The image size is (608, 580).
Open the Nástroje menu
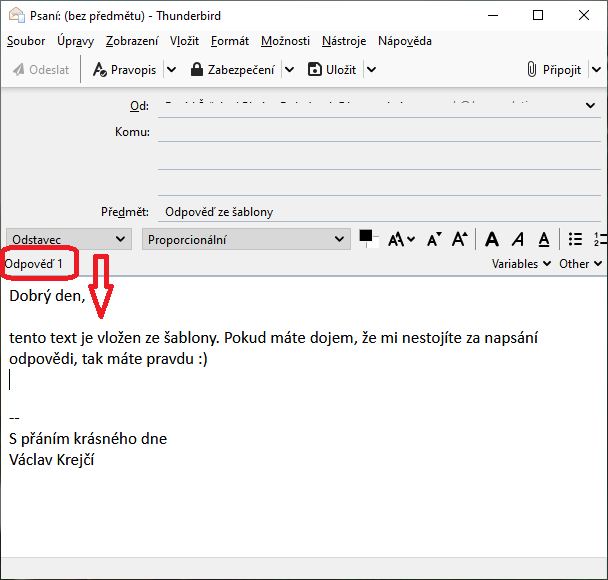pos(344,41)
